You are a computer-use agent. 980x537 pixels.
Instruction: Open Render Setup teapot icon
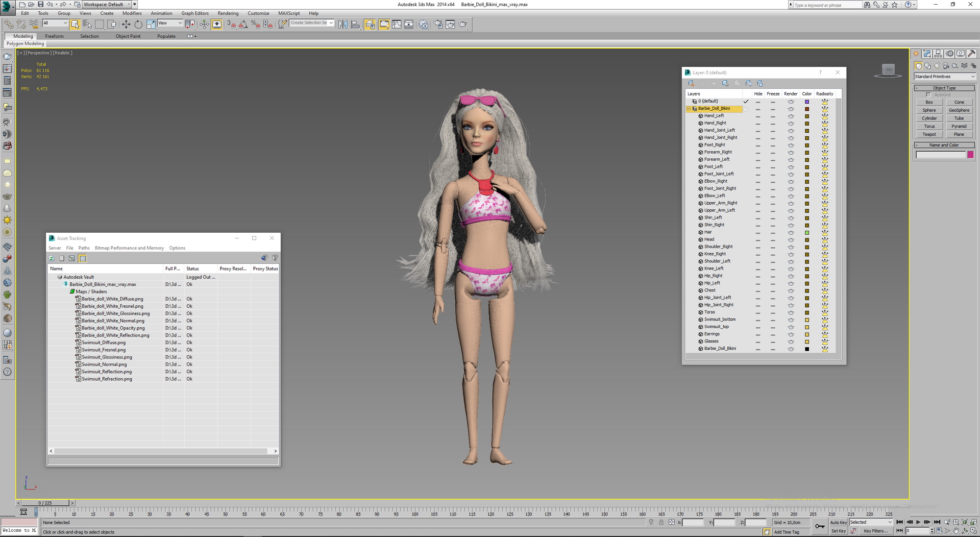pos(438,24)
